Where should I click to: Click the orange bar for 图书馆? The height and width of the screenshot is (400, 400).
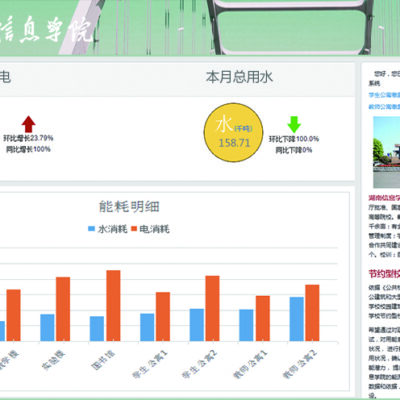tap(113, 306)
